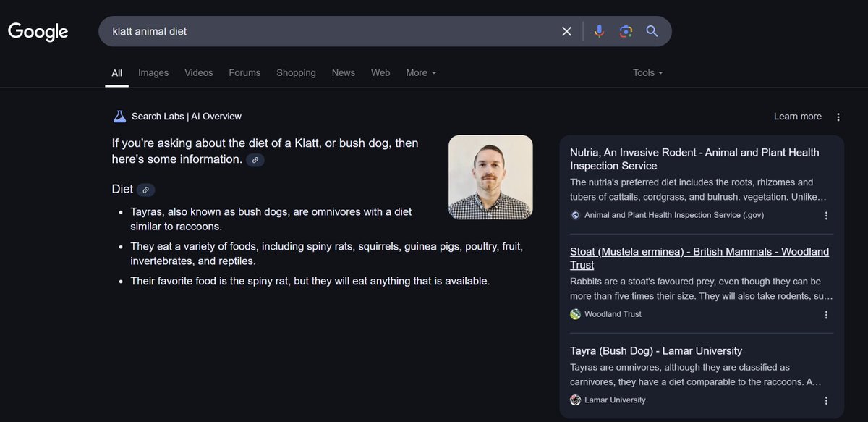Click the Animal and Plant Health favicon

(575, 215)
